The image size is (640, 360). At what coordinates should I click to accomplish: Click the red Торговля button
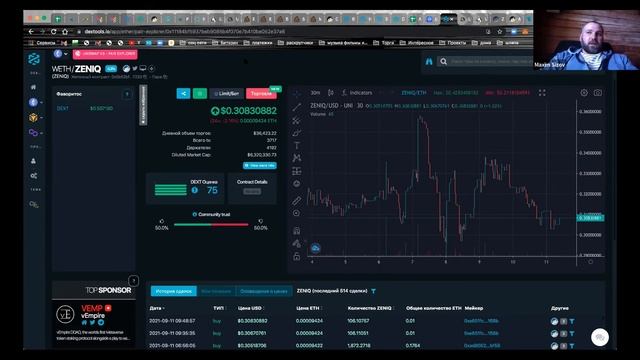[x=261, y=93]
